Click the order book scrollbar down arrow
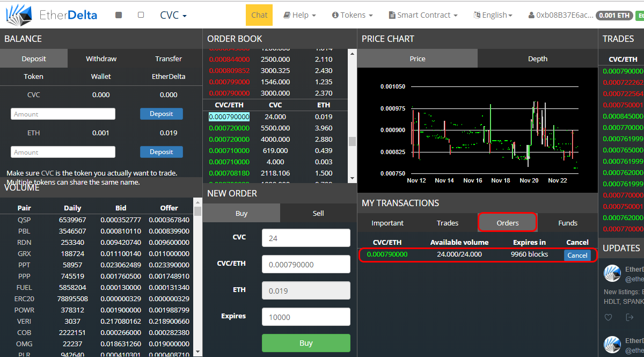Viewport: 644px width, 357px height. point(352,178)
